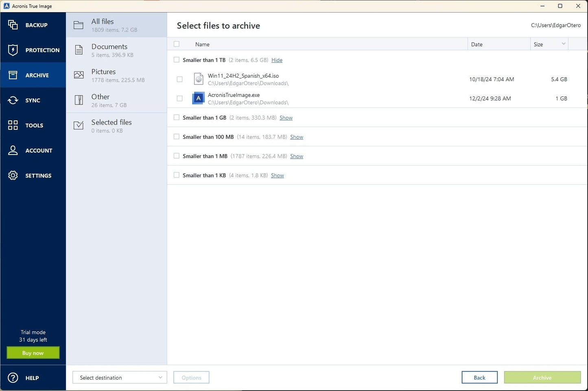The image size is (588, 391).
Task: Check the Smaller than 100 MB group
Action: coord(177,137)
